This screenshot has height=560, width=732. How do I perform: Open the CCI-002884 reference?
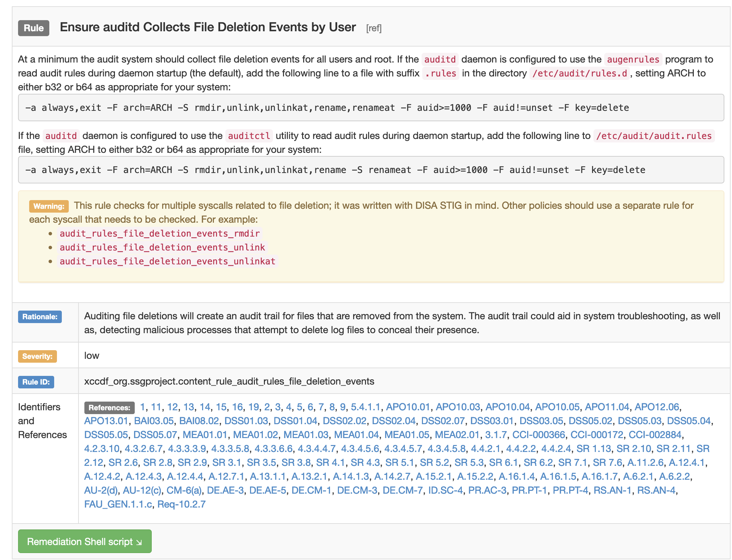655,435
